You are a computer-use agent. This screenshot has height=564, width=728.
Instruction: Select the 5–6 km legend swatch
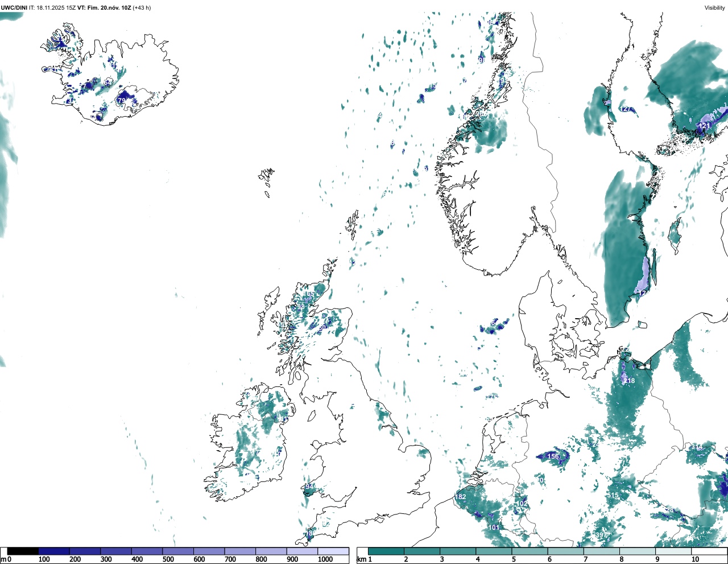[x=530, y=551]
